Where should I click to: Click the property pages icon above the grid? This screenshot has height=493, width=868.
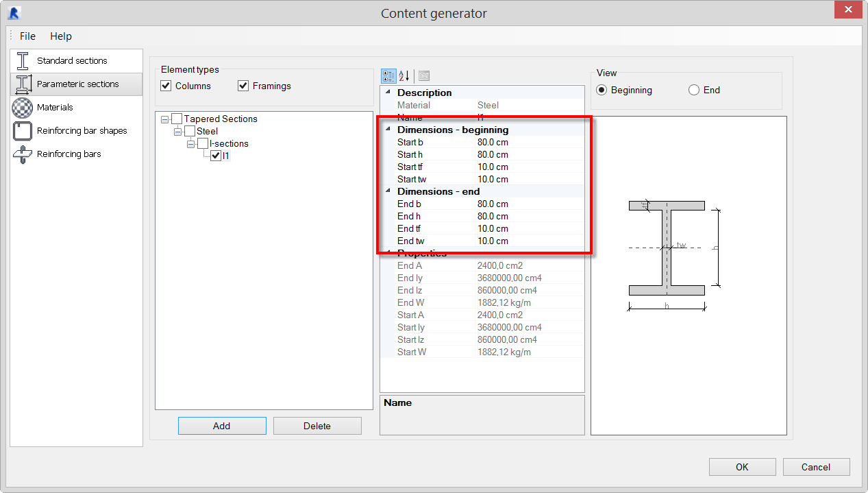click(x=424, y=75)
